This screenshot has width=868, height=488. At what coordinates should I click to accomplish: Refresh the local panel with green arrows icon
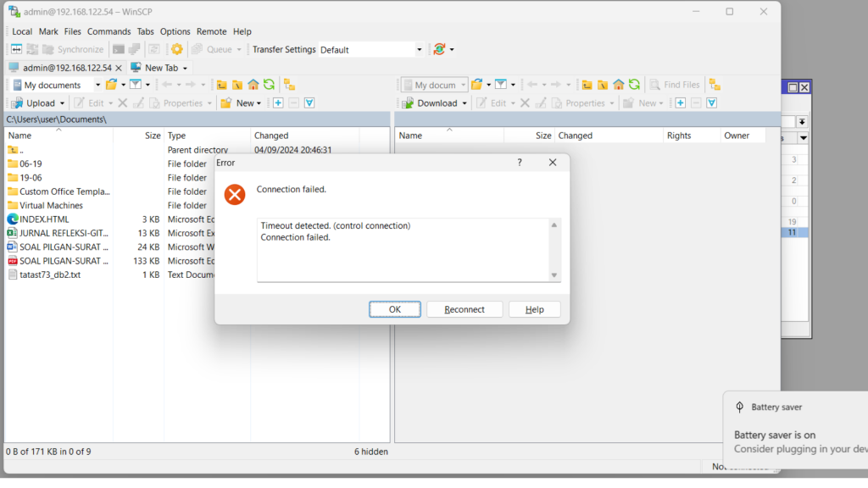[x=269, y=85]
